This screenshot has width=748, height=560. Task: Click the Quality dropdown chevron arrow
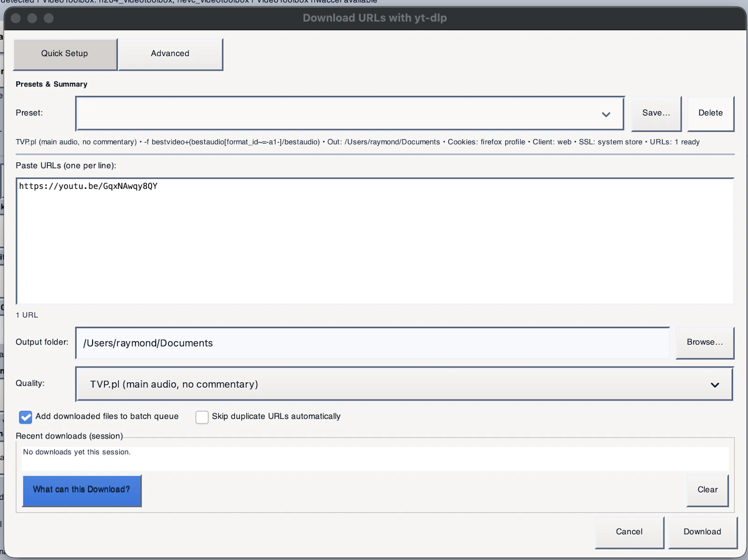pos(715,385)
